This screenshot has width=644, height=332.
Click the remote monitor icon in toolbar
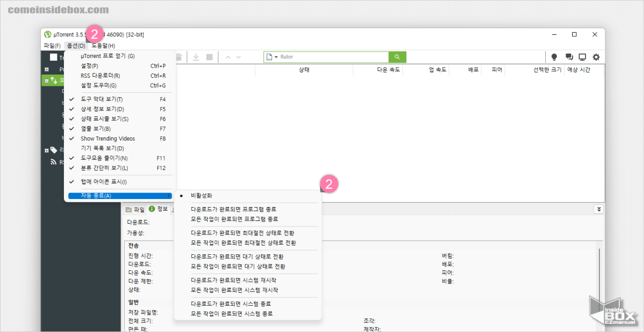click(582, 57)
